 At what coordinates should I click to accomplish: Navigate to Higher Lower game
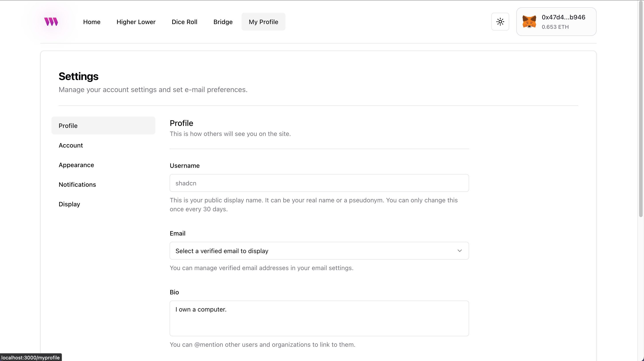pos(136,22)
